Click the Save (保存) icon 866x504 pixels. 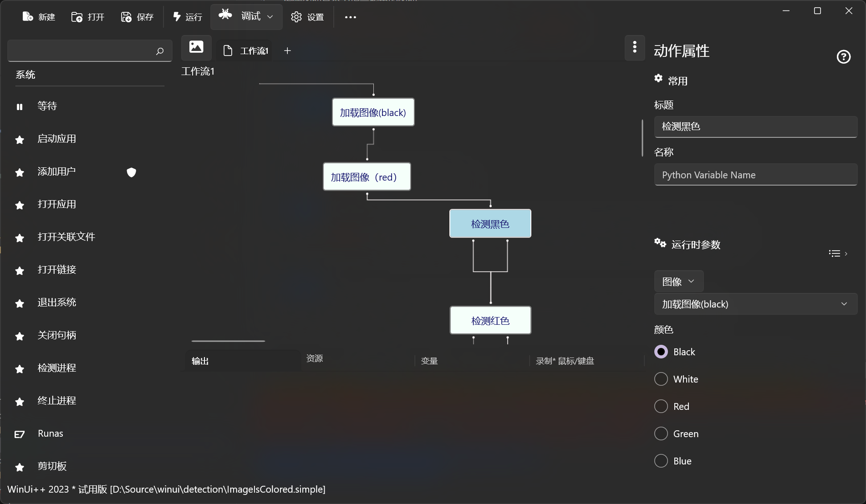126,17
